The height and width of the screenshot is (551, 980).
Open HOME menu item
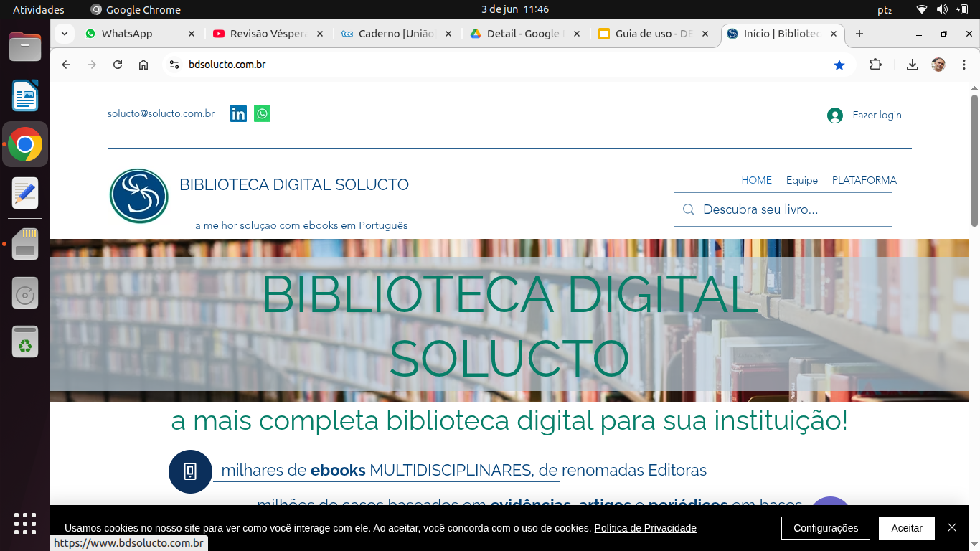pyautogui.click(x=757, y=180)
